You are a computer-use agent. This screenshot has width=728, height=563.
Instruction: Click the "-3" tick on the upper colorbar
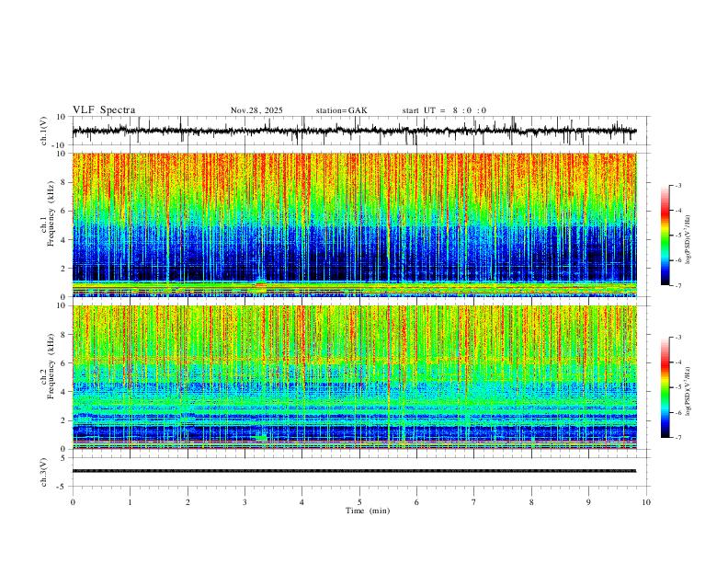[677, 185]
